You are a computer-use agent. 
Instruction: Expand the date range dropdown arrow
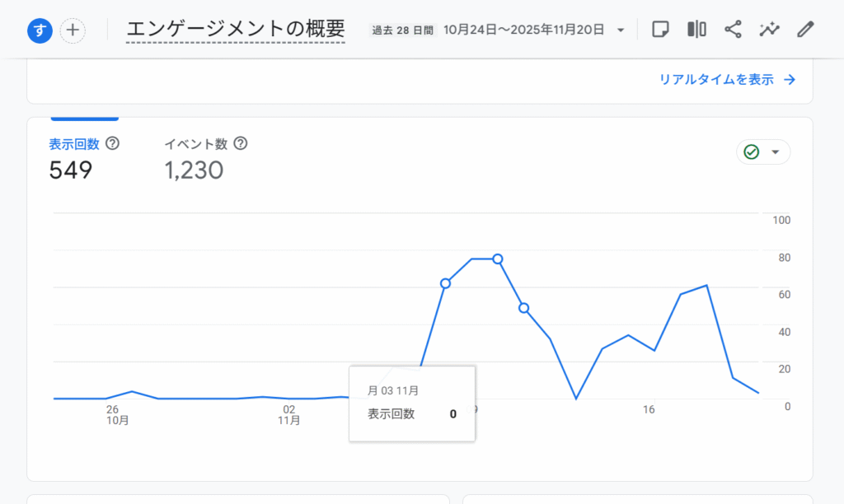tap(621, 30)
